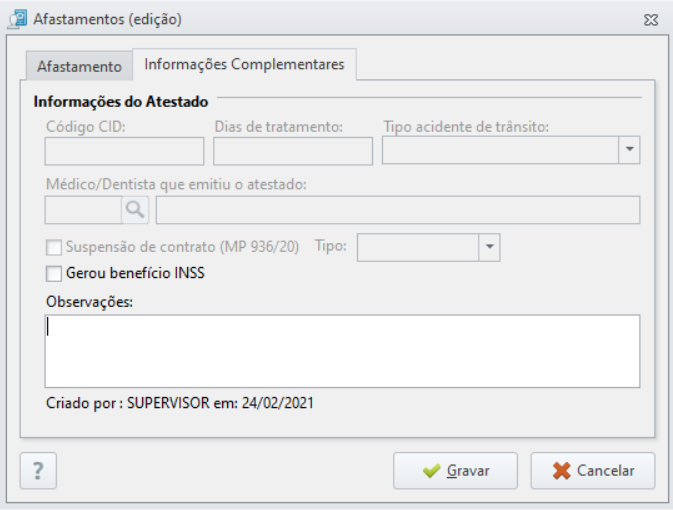Toggle Gerou benefício INSS checkbox
Viewport: 673px width, 510px height.
point(54,273)
